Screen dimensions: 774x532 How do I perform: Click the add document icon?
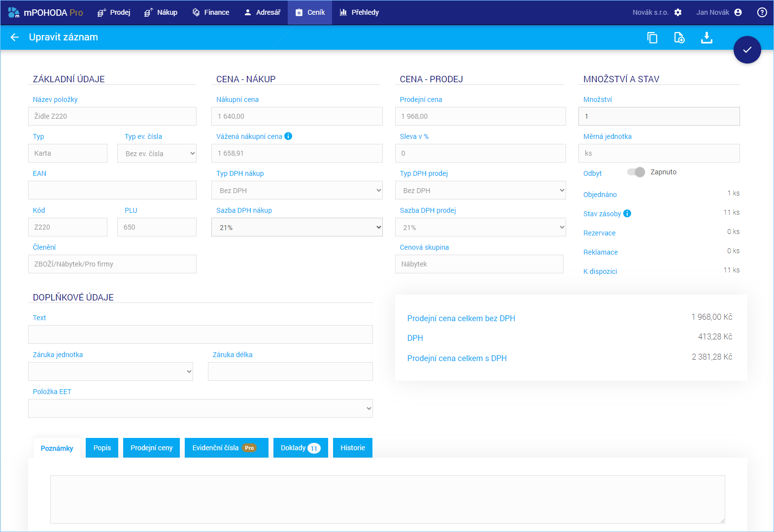[x=679, y=37]
